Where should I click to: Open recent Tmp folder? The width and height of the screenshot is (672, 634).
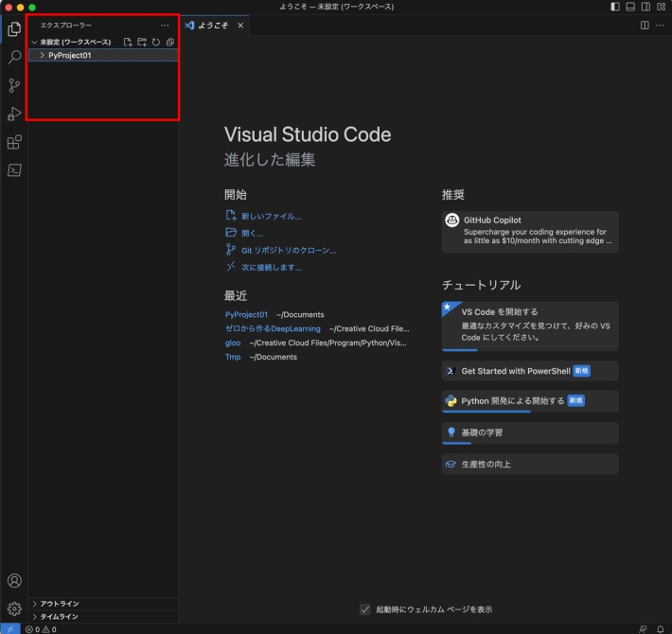pyautogui.click(x=233, y=357)
